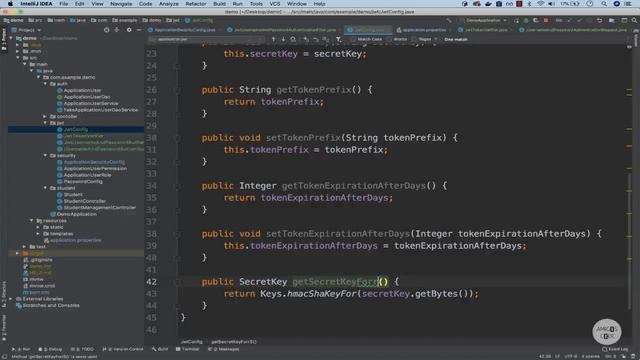Open Project panel settings gear

129,30
